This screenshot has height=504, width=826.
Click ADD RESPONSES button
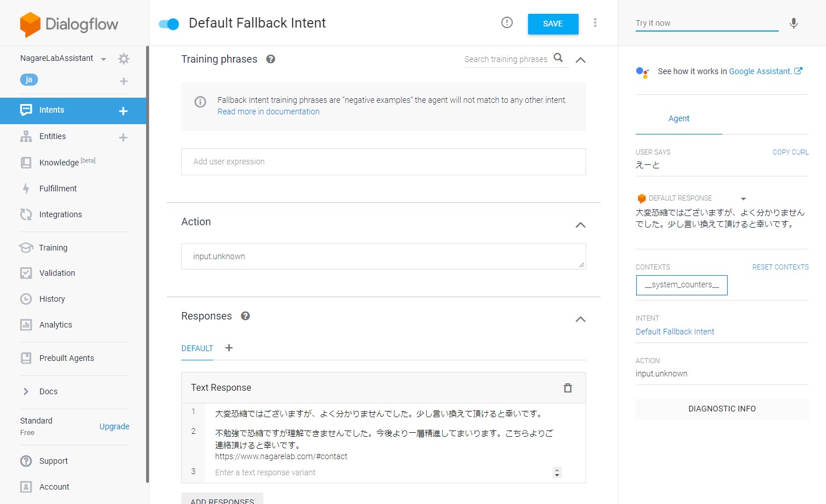point(222,499)
